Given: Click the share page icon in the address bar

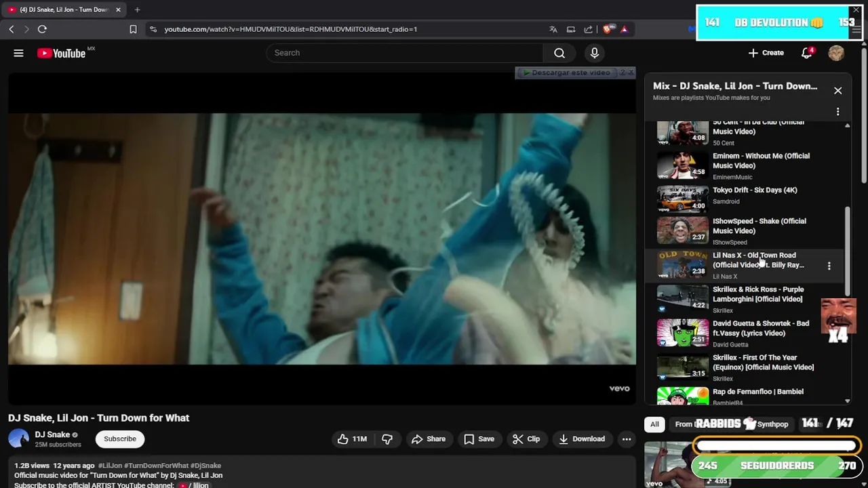Looking at the screenshot, I should coord(588,29).
